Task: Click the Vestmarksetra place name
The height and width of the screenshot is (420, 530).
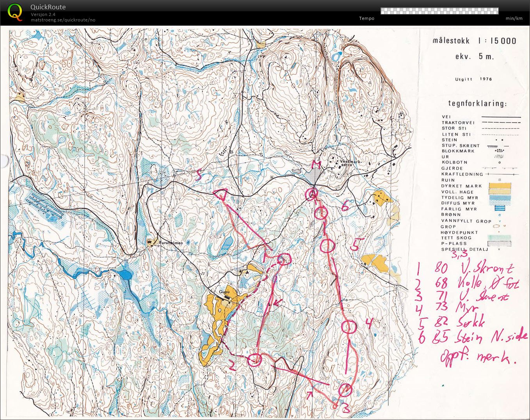Action: click(x=352, y=163)
